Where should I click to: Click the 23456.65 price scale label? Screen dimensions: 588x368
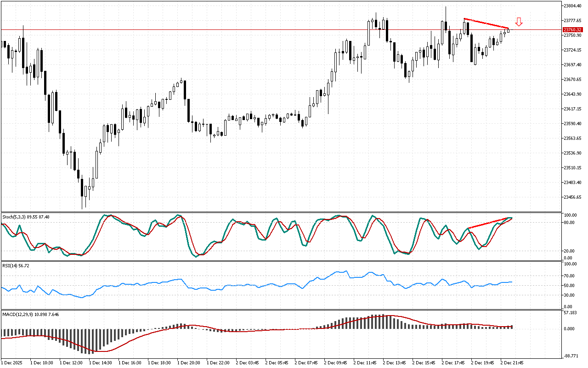tap(572, 197)
